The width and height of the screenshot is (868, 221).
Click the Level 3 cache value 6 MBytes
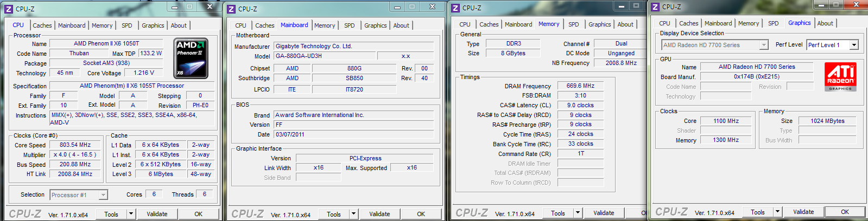(x=161, y=174)
